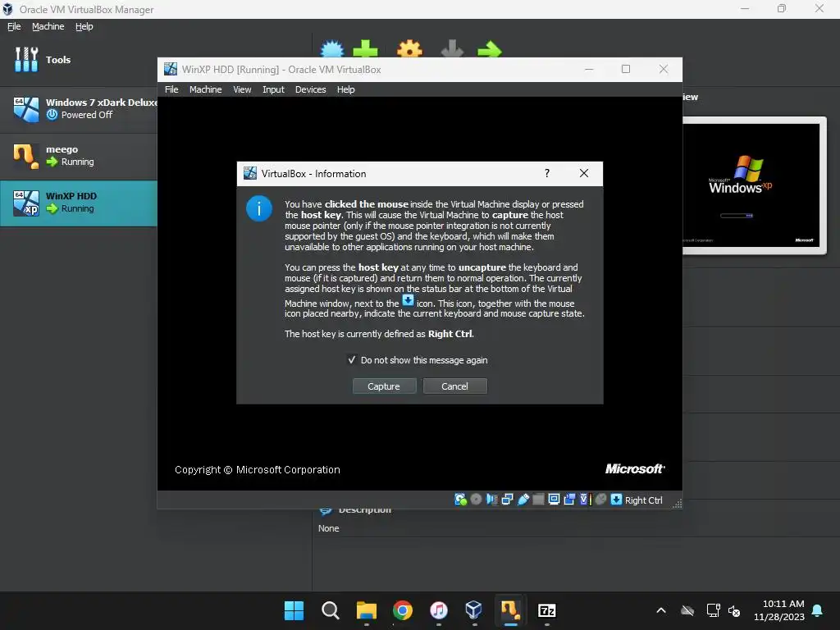
Task: Open Input menu in WinXP HDD window
Action: [273, 89]
